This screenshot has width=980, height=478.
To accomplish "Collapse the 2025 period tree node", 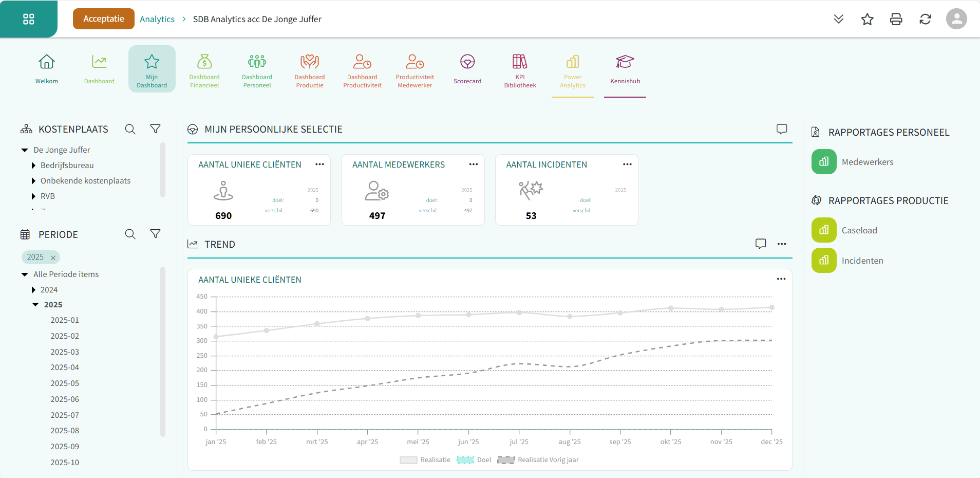I will [35, 305].
